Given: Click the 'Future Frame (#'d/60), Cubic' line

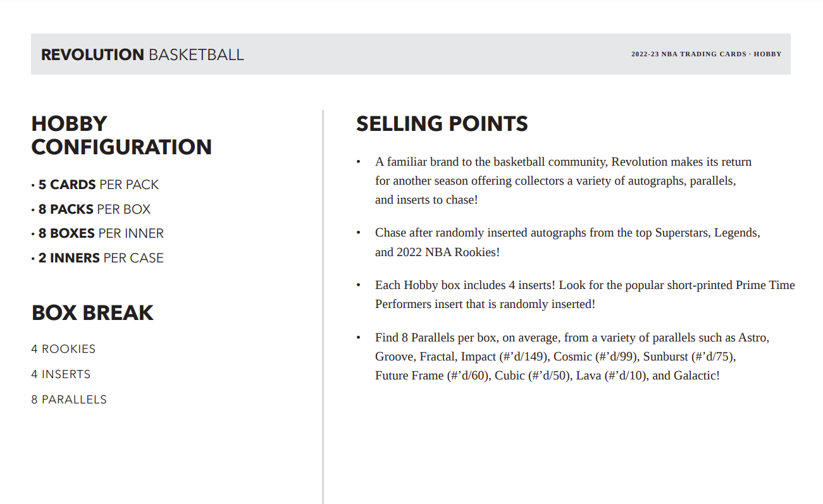Looking at the screenshot, I should pos(547,376).
